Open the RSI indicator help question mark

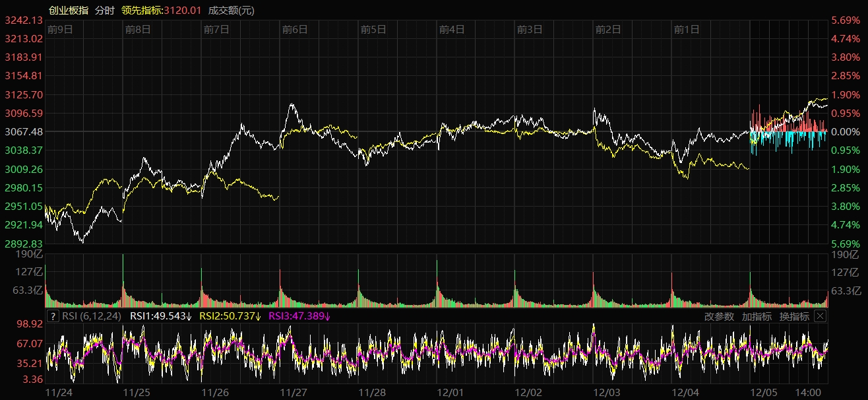tap(53, 316)
